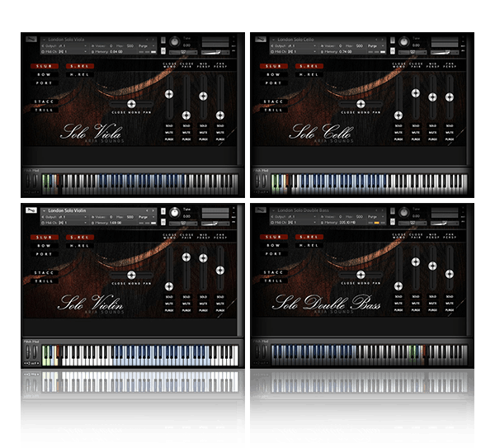Image resolution: width=495 pixels, height=448 pixels.
Task: Open the London Solo Violin name dropdown arrow
Action: pyautogui.click(x=45, y=210)
